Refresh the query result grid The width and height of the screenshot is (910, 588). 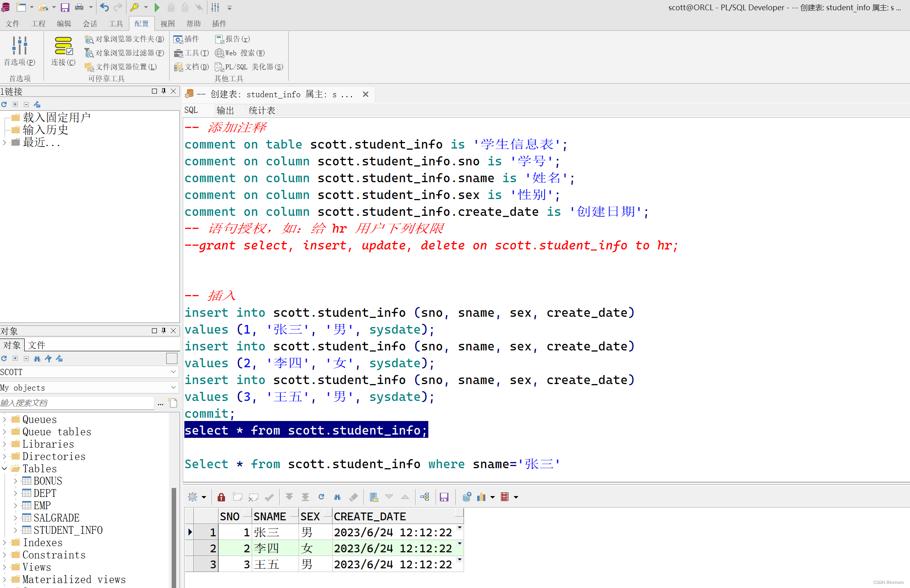321,497
